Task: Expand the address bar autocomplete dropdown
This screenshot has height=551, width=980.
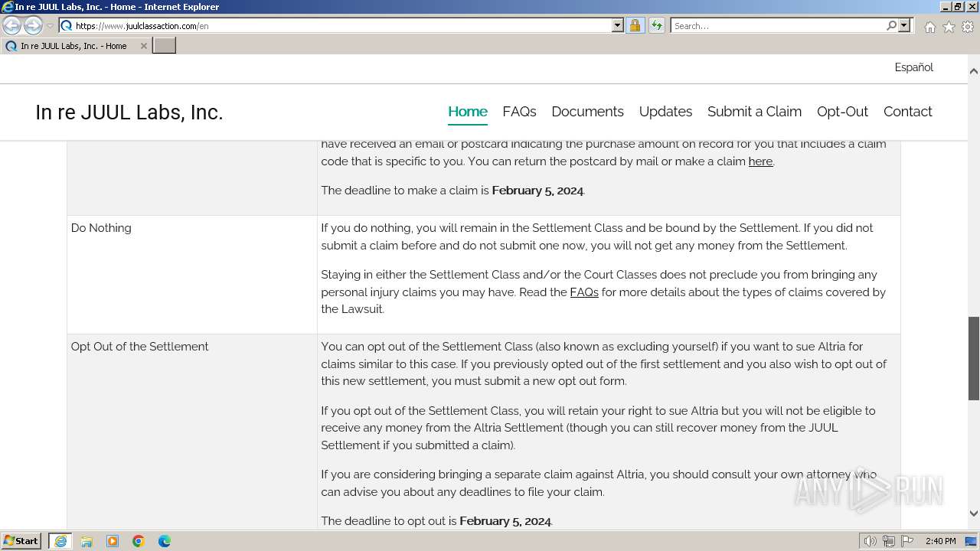Action: [618, 25]
